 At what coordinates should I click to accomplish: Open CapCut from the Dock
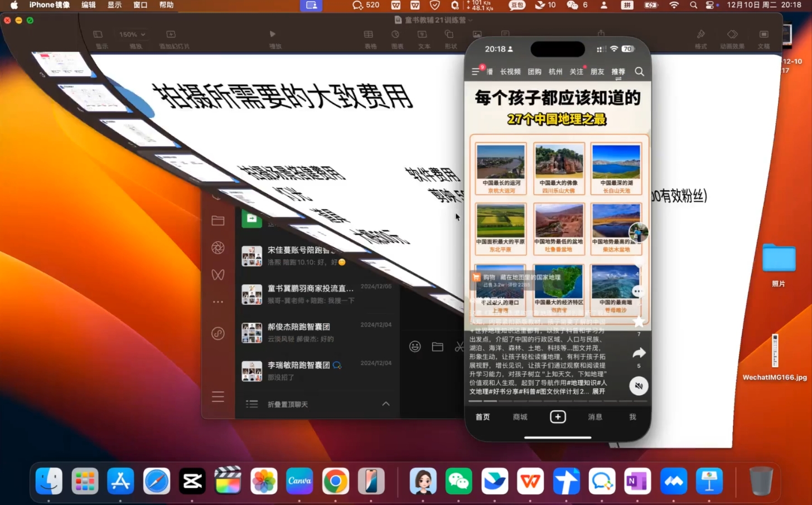[192, 481]
